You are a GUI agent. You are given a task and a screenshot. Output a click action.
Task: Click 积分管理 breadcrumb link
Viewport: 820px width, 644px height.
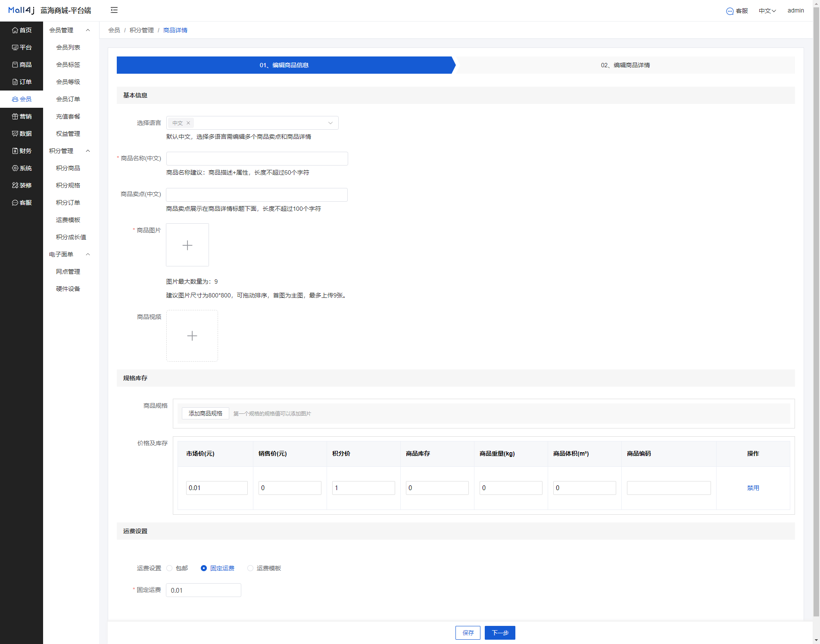click(142, 30)
